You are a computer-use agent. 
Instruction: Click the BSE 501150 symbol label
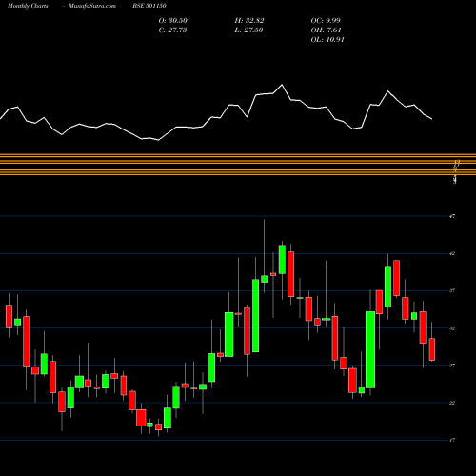tap(149, 6)
